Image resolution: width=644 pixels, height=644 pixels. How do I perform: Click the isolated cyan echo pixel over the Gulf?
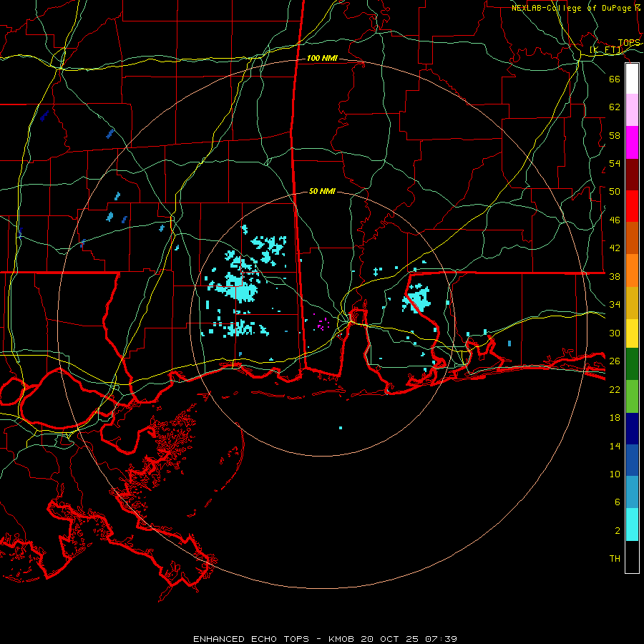click(x=341, y=428)
